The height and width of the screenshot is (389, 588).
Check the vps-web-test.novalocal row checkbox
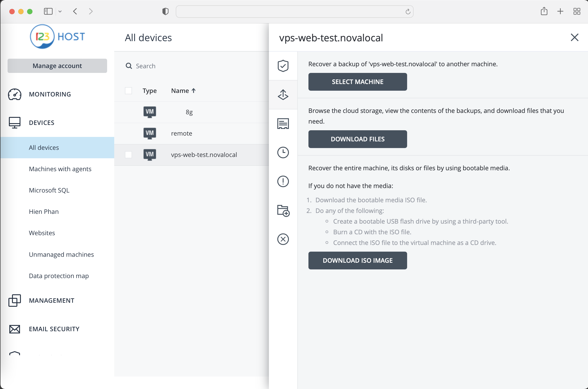click(x=128, y=155)
